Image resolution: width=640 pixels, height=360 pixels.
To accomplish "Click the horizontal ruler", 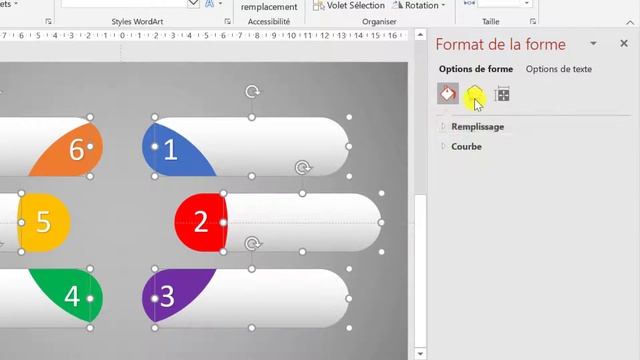I will [x=203, y=36].
